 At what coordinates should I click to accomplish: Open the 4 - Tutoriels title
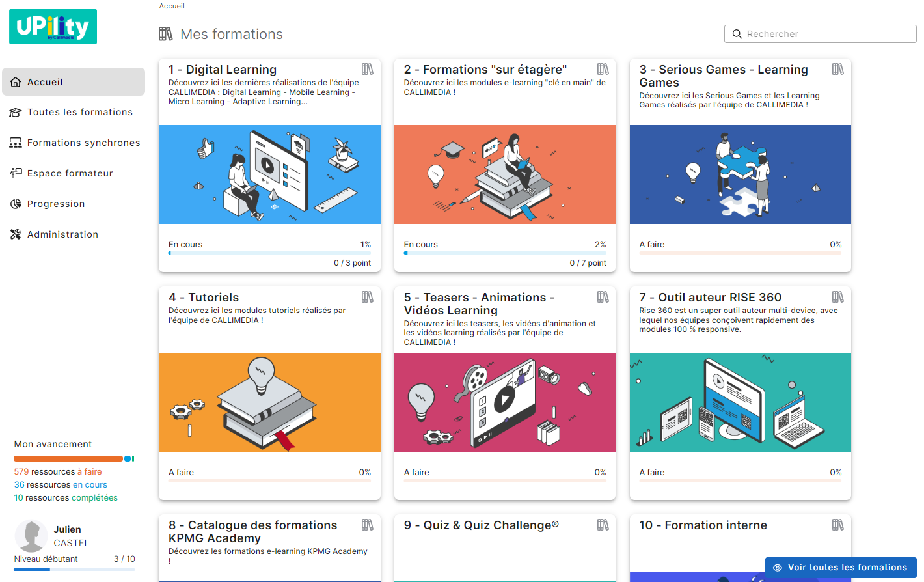tap(204, 298)
